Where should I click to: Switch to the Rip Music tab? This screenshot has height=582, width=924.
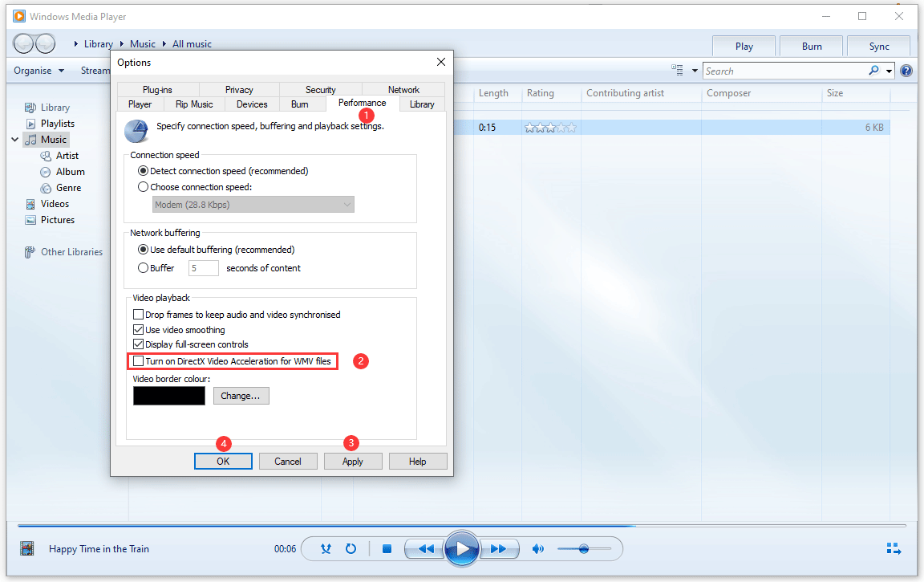point(194,104)
